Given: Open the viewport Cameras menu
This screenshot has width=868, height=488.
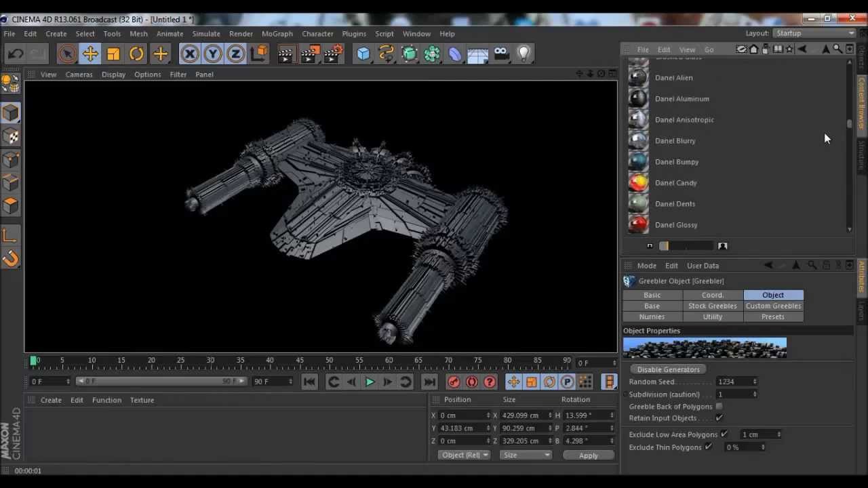Looking at the screenshot, I should [x=79, y=75].
